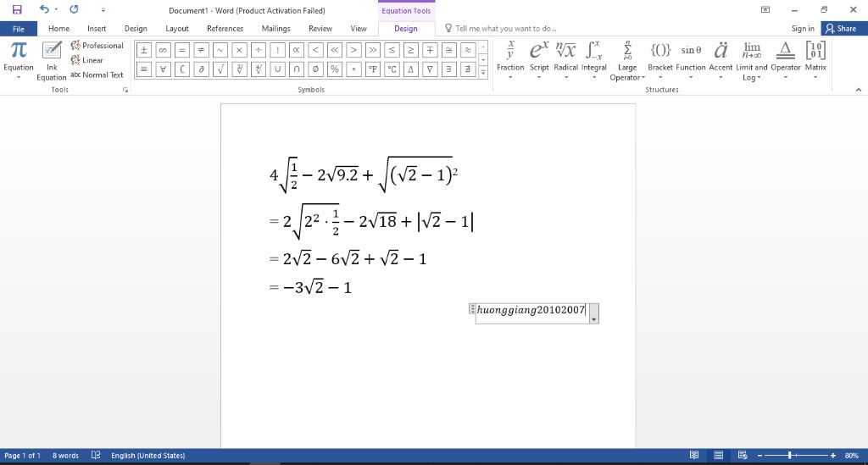Insert the square root symbol
The height and width of the screenshot is (465, 868).
click(x=220, y=69)
